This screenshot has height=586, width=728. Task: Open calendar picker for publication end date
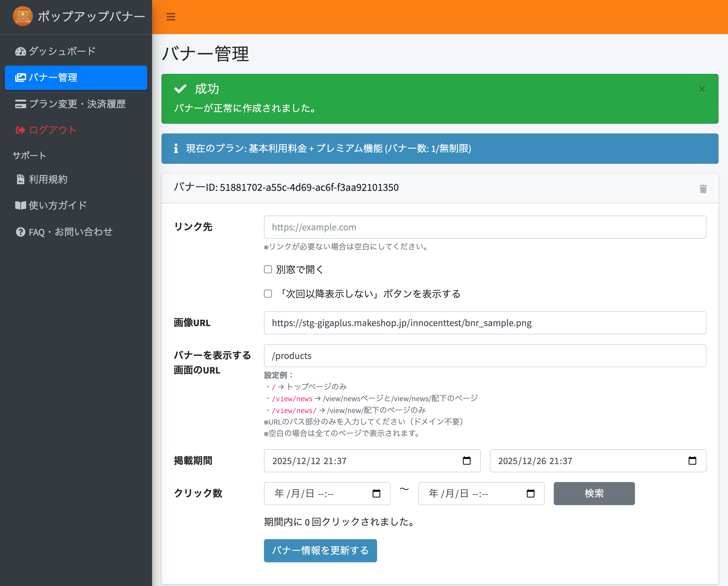(692, 460)
